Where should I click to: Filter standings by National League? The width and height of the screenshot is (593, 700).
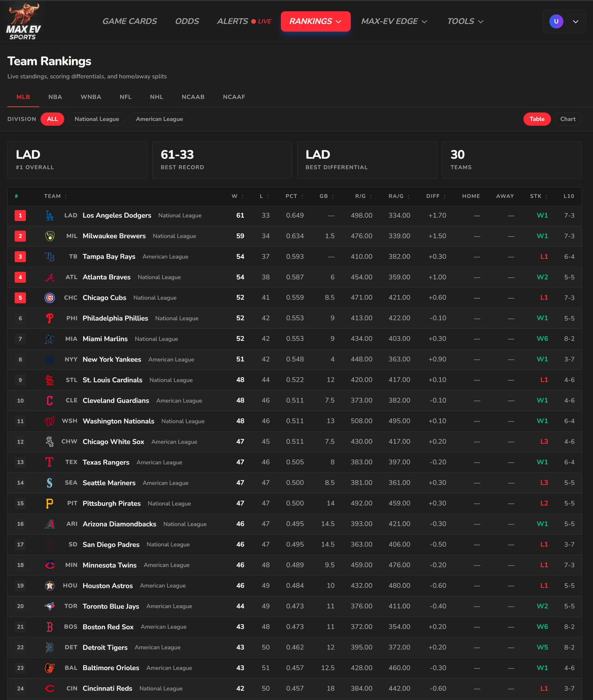point(97,119)
